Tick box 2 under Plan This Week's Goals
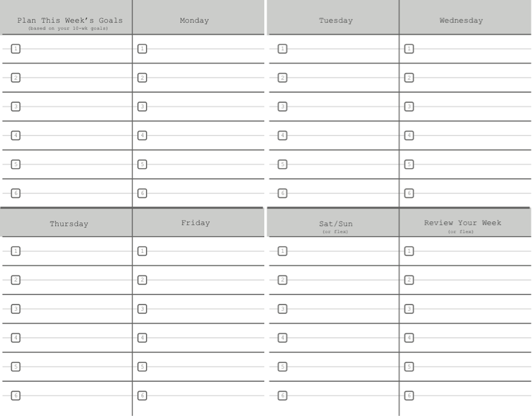Viewport: 532px width, 417px height. (x=16, y=77)
